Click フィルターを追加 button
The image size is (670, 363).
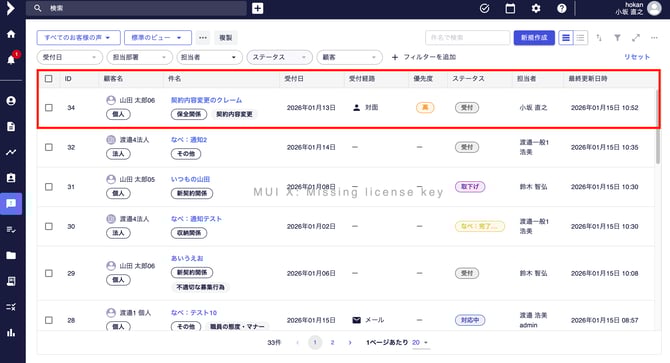424,57
